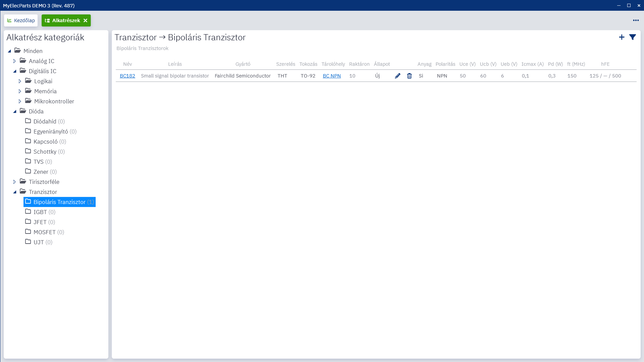Expand the Memória subcategory
This screenshot has height=362, width=644.
20,91
